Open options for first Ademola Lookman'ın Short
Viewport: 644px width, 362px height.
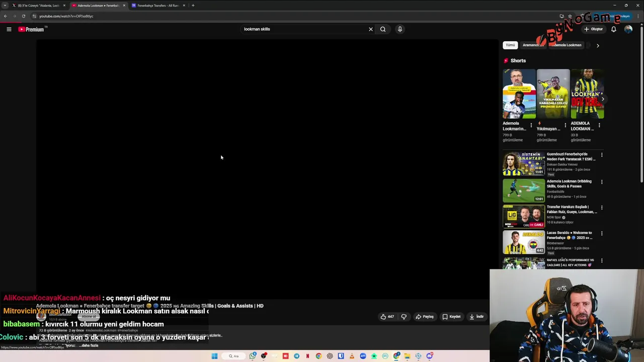pyautogui.click(x=531, y=125)
